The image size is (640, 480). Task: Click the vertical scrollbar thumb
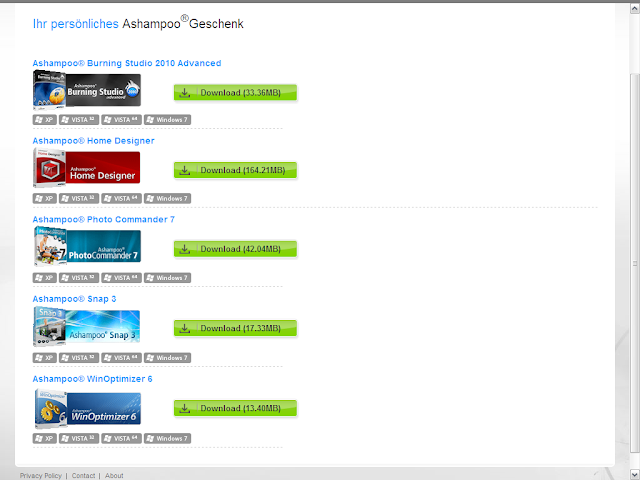point(635,263)
